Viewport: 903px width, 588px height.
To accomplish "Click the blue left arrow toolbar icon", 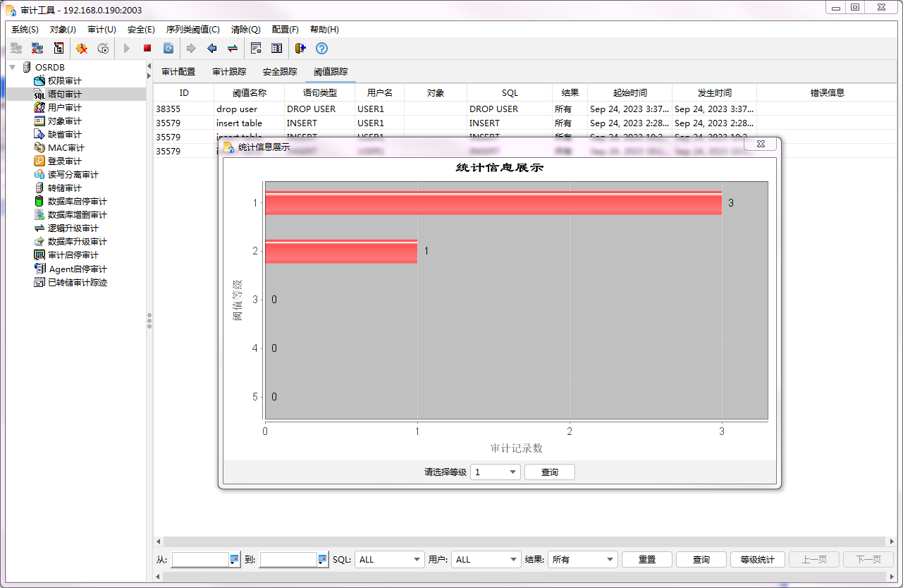I will coord(211,49).
